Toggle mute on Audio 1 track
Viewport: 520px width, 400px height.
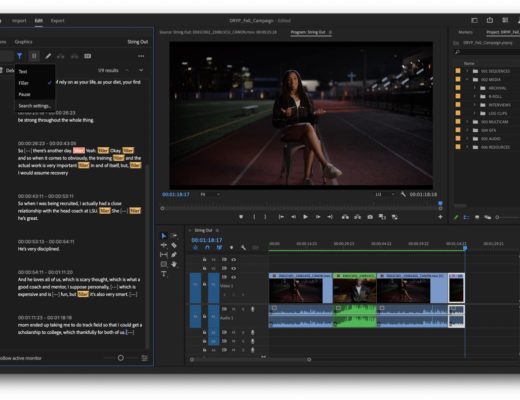234,309
